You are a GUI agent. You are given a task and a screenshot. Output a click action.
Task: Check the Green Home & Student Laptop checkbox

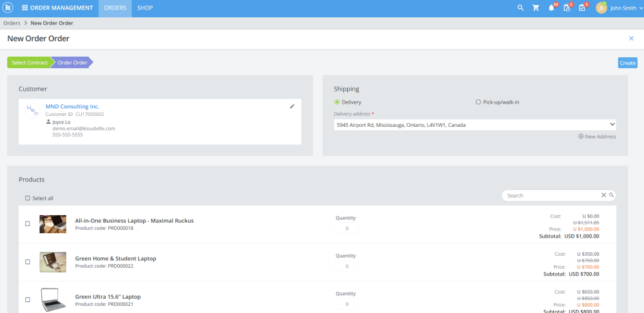(x=28, y=261)
